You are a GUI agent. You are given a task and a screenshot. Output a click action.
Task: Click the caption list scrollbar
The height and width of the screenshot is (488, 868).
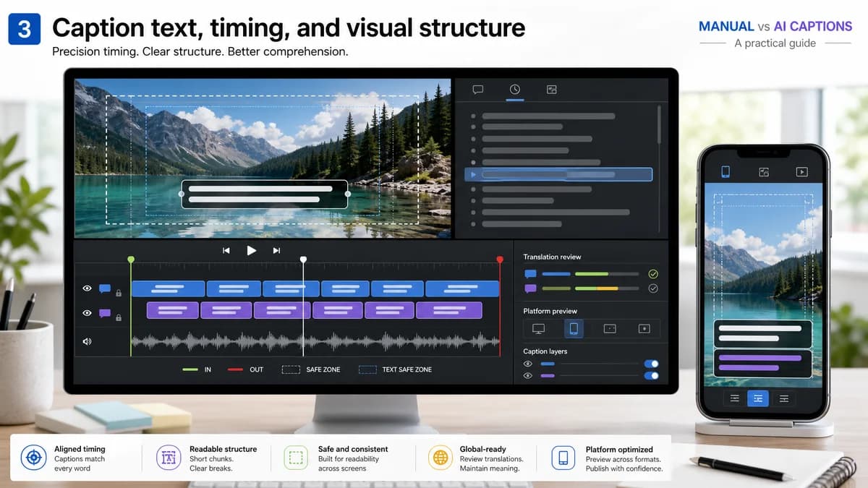(659, 124)
